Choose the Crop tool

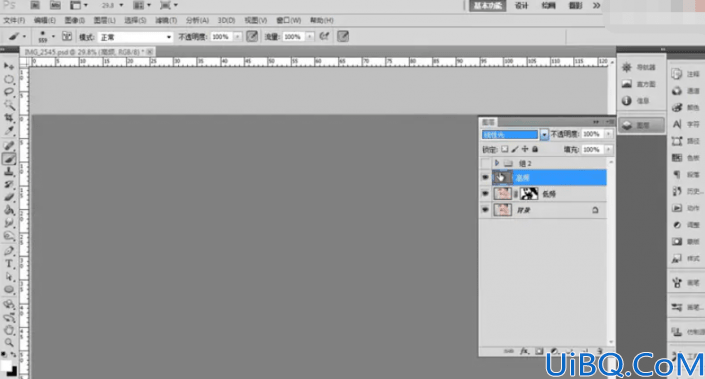pos(9,118)
